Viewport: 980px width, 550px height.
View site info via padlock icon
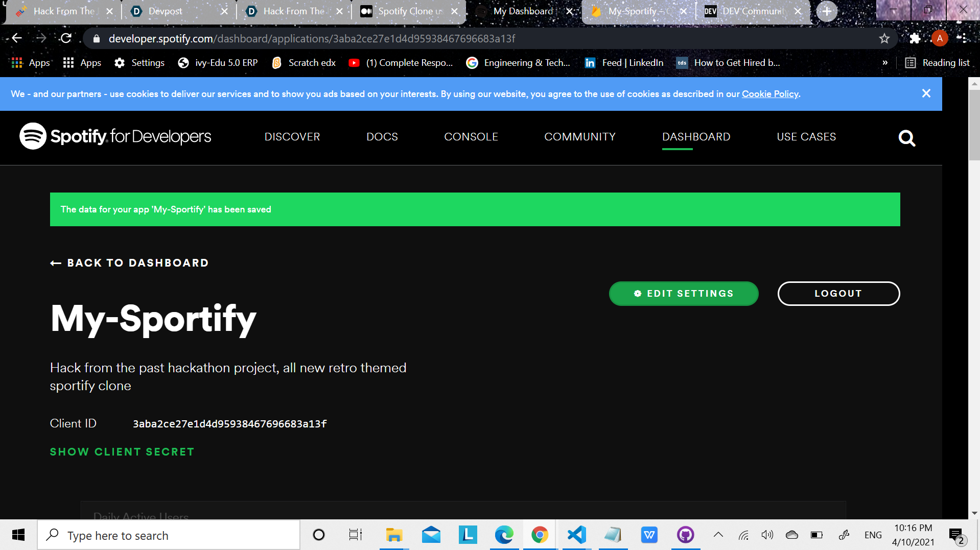[97, 39]
